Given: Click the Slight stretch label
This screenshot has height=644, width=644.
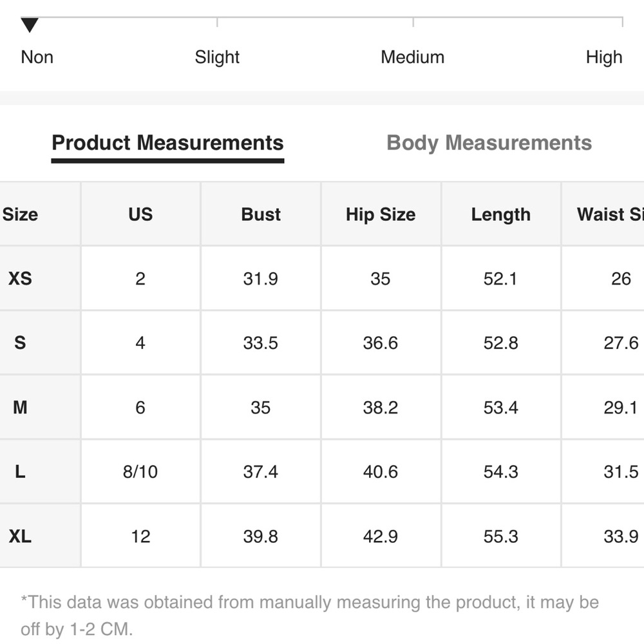Looking at the screenshot, I should (x=217, y=57).
